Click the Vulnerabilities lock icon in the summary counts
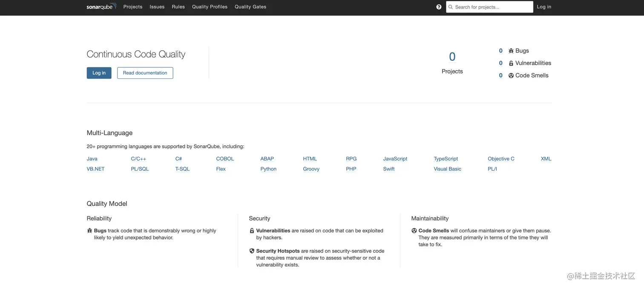The image size is (644, 289). pyautogui.click(x=511, y=63)
